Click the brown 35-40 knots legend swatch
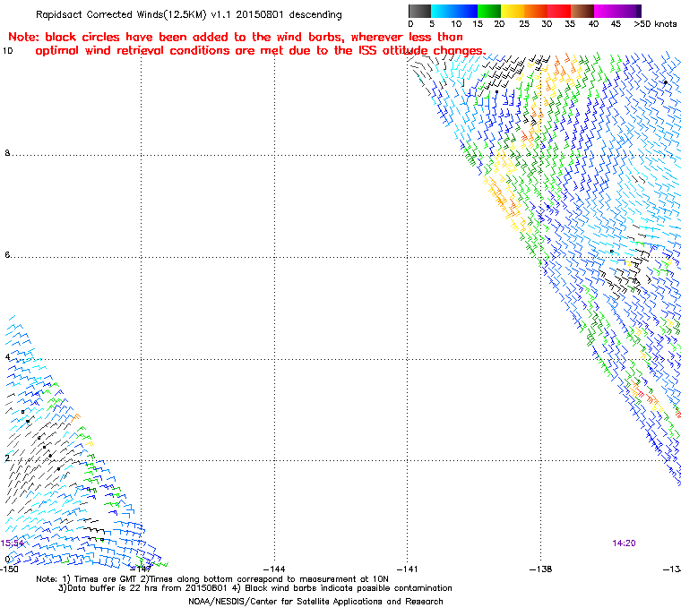Screen dimensions: 681x616 tap(582, 11)
